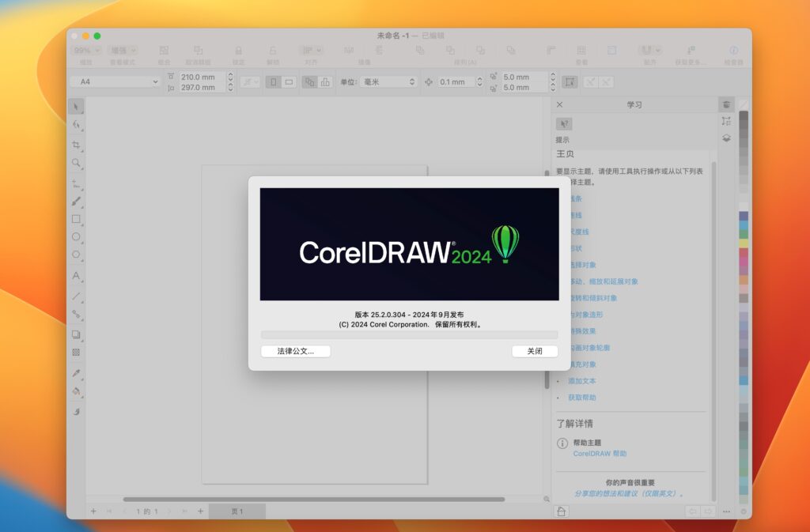Viewport: 810px width, 532px height.
Task: Select the Rectangle tool
Action: (76, 220)
